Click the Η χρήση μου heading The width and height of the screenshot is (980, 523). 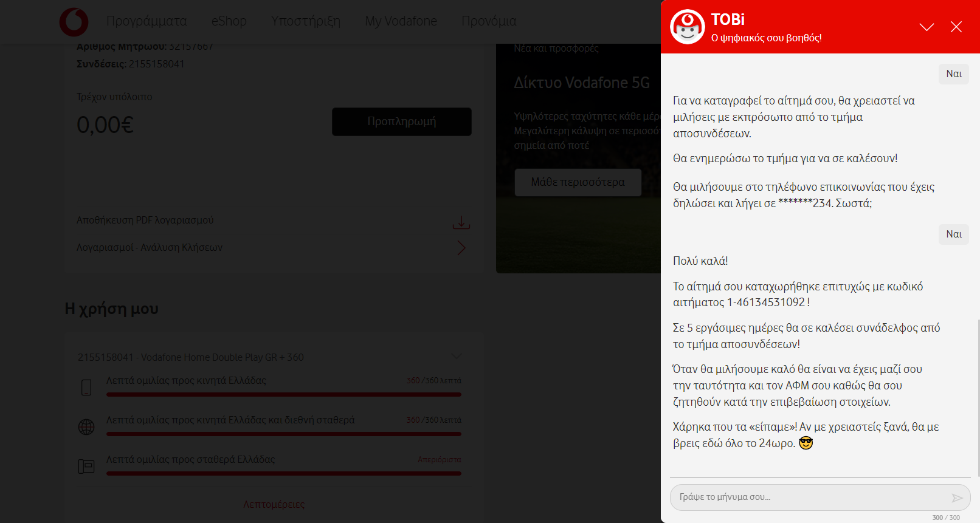(112, 309)
